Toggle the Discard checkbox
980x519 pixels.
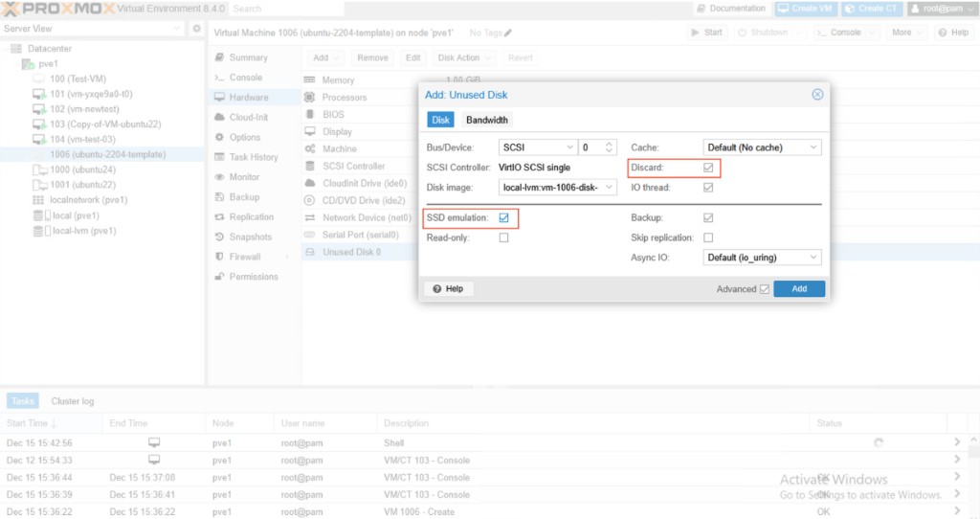tap(708, 168)
